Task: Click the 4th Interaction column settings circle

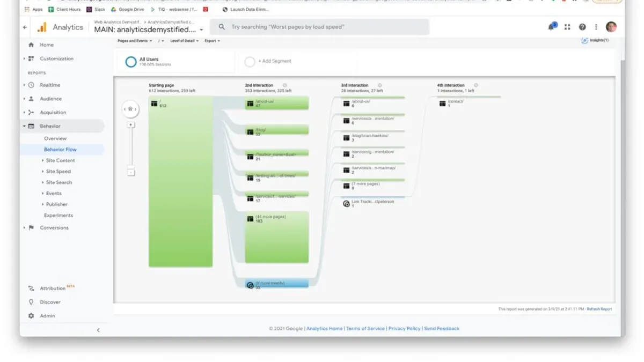Action: (476, 85)
